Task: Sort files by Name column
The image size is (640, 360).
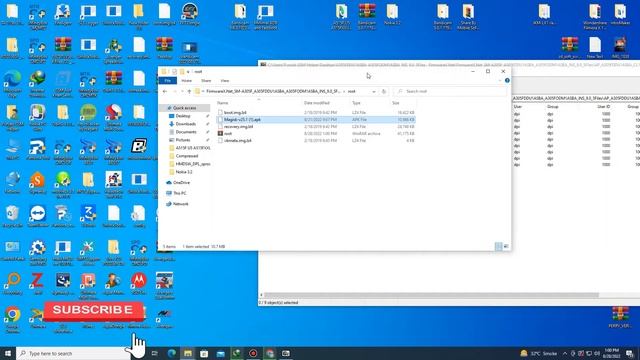Action: coord(222,103)
